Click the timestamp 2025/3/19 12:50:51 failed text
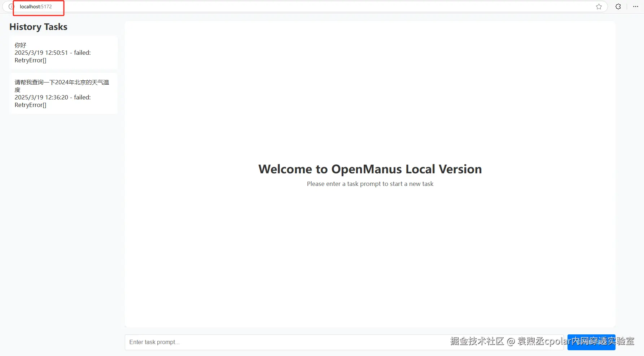The height and width of the screenshot is (356, 644). pos(53,57)
